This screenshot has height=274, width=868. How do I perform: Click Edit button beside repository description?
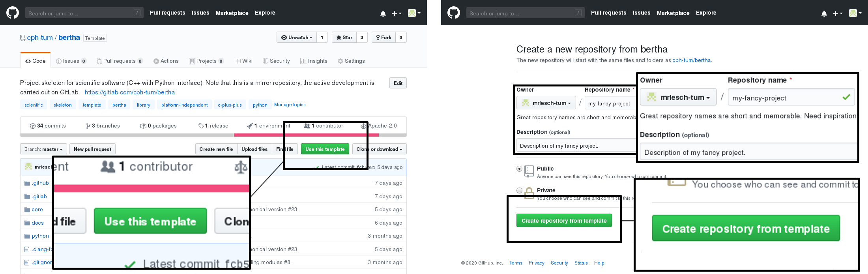point(398,83)
